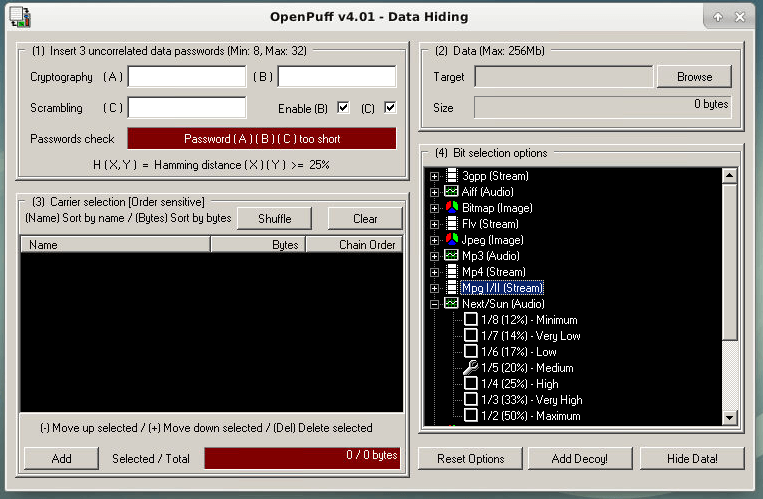Click the Aiff (Audio) waveform icon
The height and width of the screenshot is (499, 763).
[x=452, y=192]
